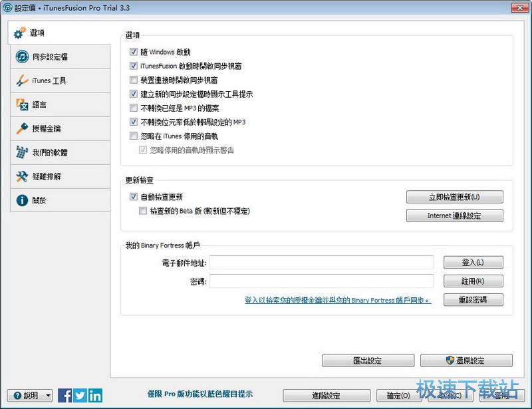Open the LinkedIn icon
The width and height of the screenshot is (532, 409).
(x=94, y=395)
